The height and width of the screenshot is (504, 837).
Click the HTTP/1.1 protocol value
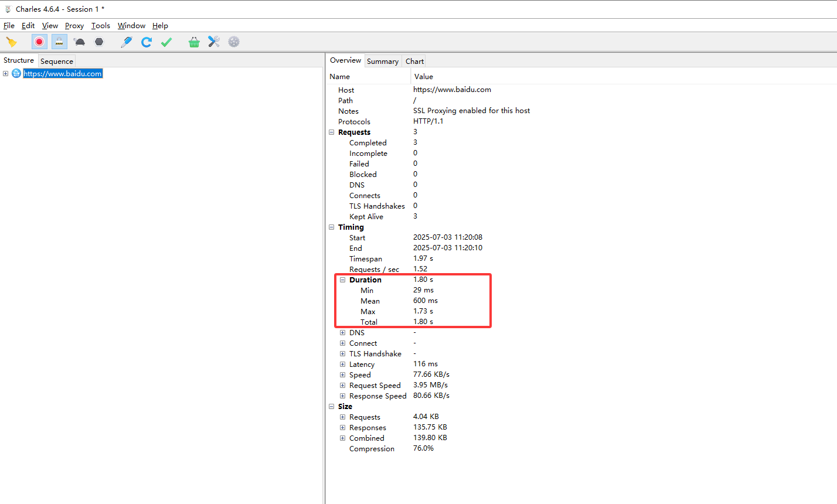[428, 121]
